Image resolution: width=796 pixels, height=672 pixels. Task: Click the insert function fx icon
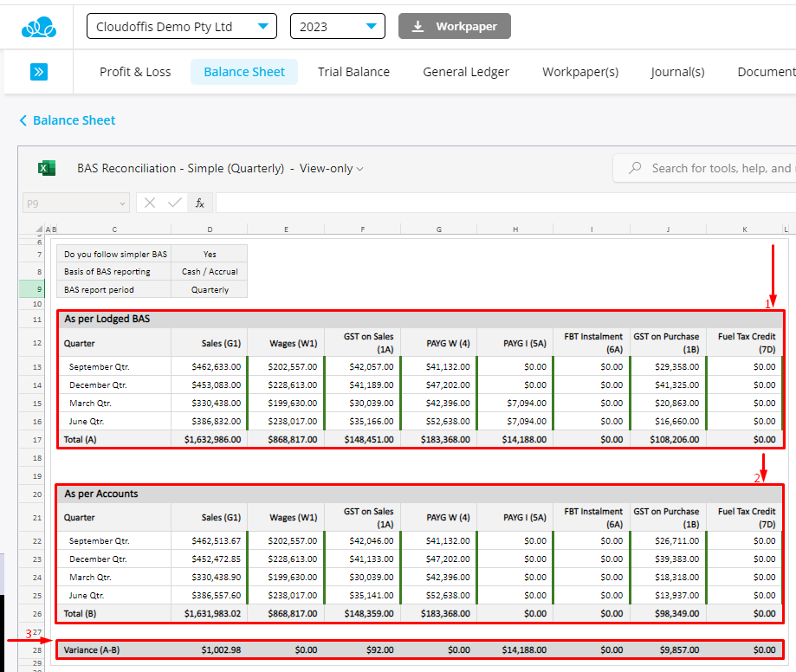coord(199,203)
